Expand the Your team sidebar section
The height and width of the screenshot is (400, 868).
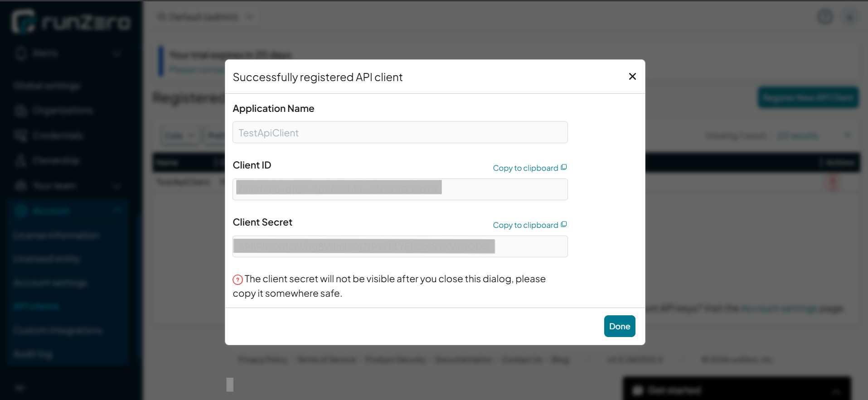pyautogui.click(x=117, y=186)
